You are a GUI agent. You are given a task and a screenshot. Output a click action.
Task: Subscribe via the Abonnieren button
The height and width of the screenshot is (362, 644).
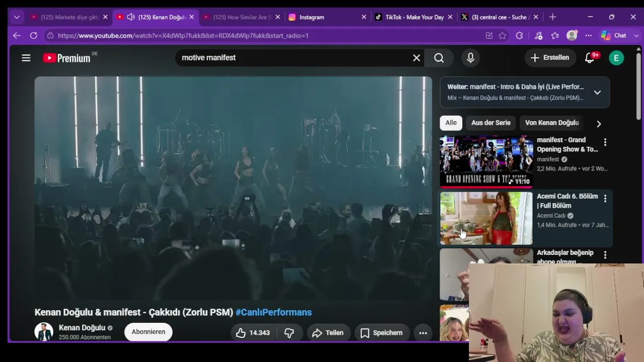(148, 332)
